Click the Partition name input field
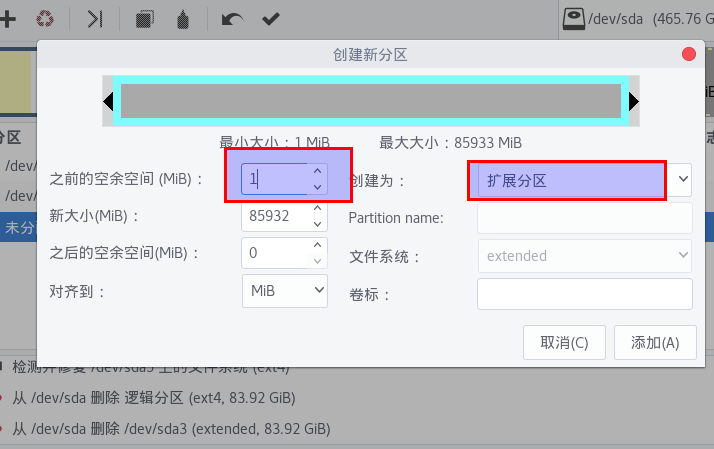 [585, 218]
